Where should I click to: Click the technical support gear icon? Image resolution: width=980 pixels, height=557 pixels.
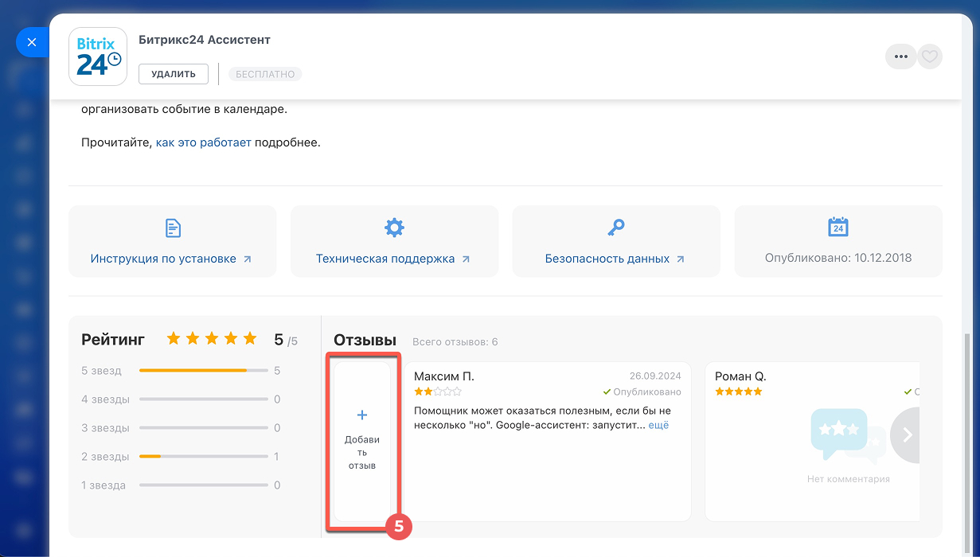click(x=394, y=228)
